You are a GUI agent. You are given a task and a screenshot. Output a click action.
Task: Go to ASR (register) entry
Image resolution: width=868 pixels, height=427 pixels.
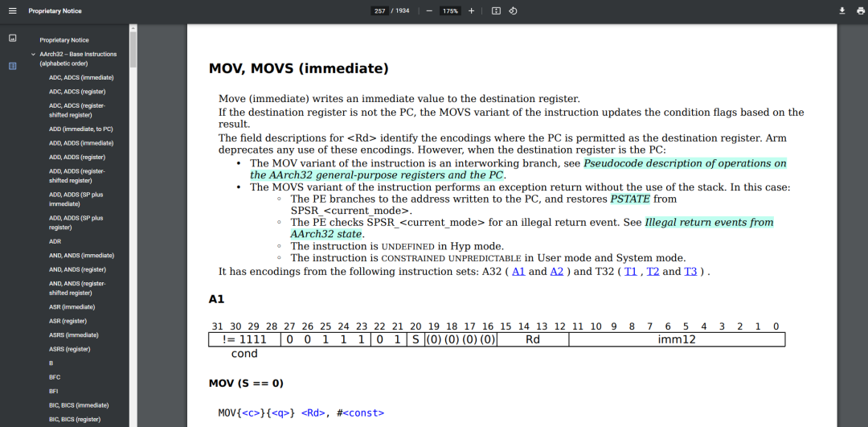(x=68, y=321)
